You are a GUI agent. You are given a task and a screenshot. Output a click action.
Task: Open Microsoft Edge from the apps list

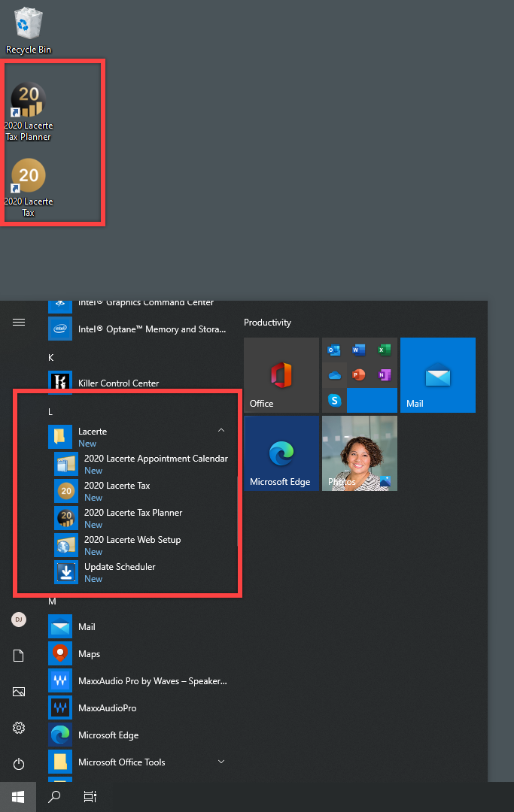138,735
